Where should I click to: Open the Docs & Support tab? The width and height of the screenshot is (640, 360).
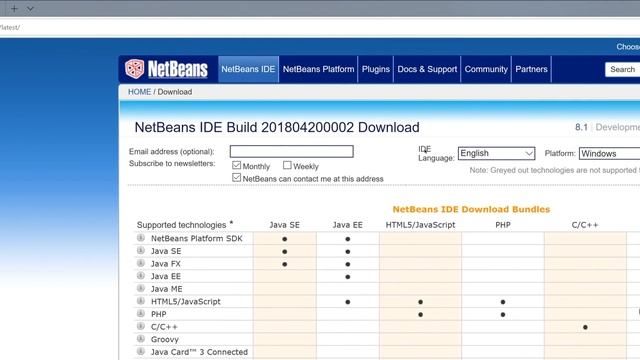[427, 69]
